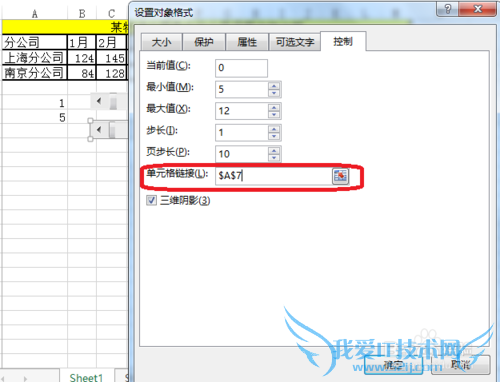500x382 pixels.
Task: Select cell with value 124
Action: (82, 58)
